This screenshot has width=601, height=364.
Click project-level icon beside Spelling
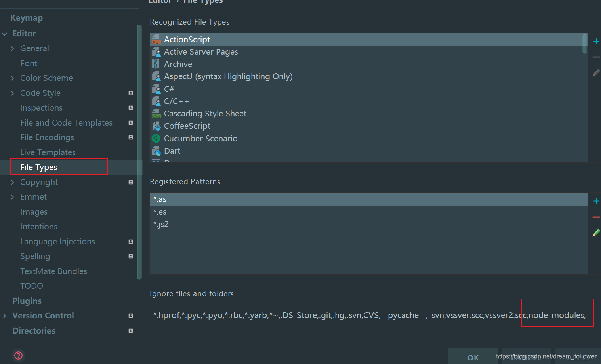click(x=131, y=256)
